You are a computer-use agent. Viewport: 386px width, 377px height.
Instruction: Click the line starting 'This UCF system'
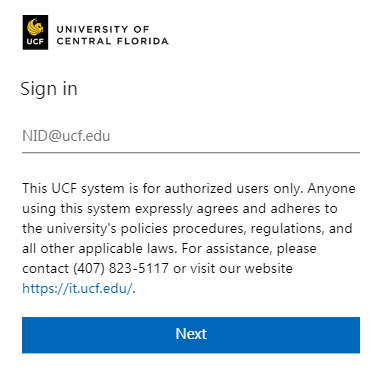189,189
